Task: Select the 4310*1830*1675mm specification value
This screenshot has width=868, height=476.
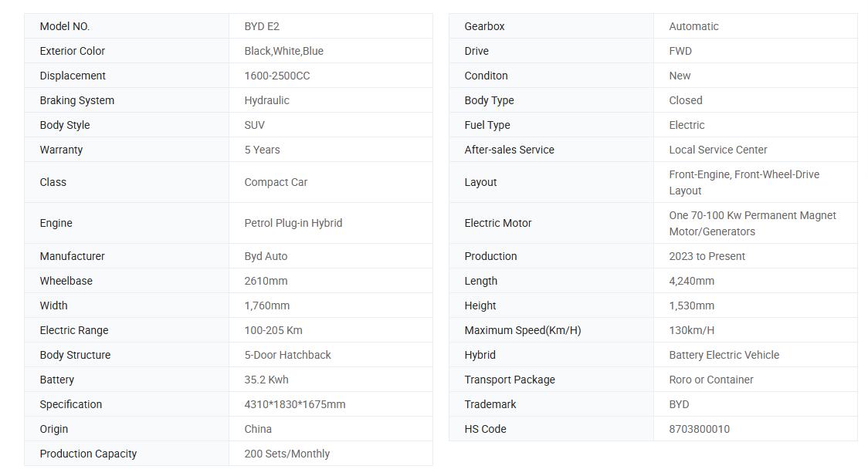Action: (x=294, y=405)
